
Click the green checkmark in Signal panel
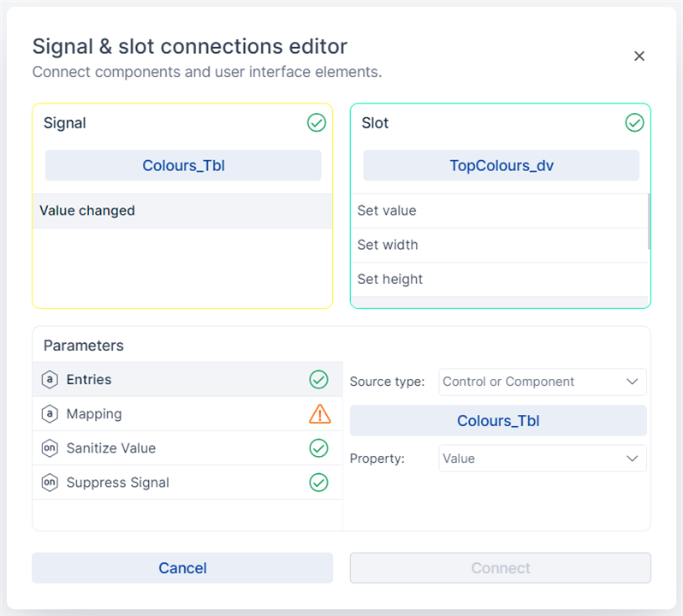(317, 123)
